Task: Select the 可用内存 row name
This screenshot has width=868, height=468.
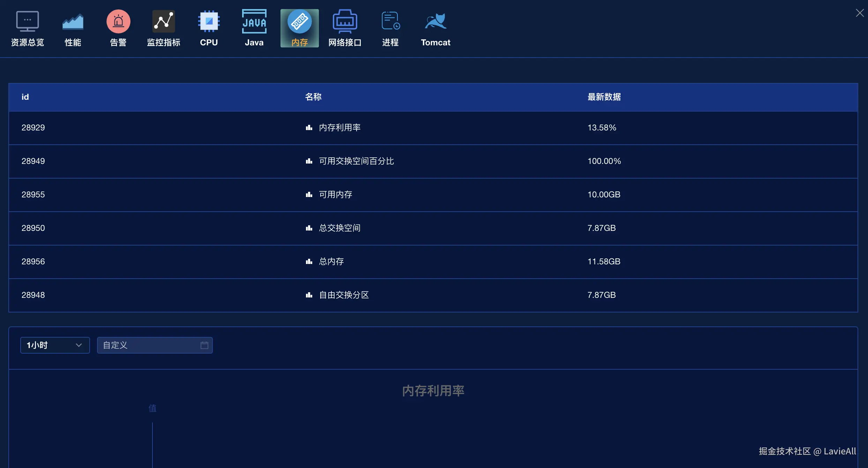Action: pyautogui.click(x=335, y=195)
